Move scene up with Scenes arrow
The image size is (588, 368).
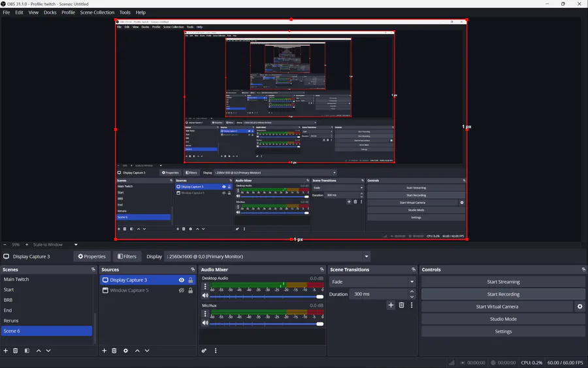[x=39, y=350]
